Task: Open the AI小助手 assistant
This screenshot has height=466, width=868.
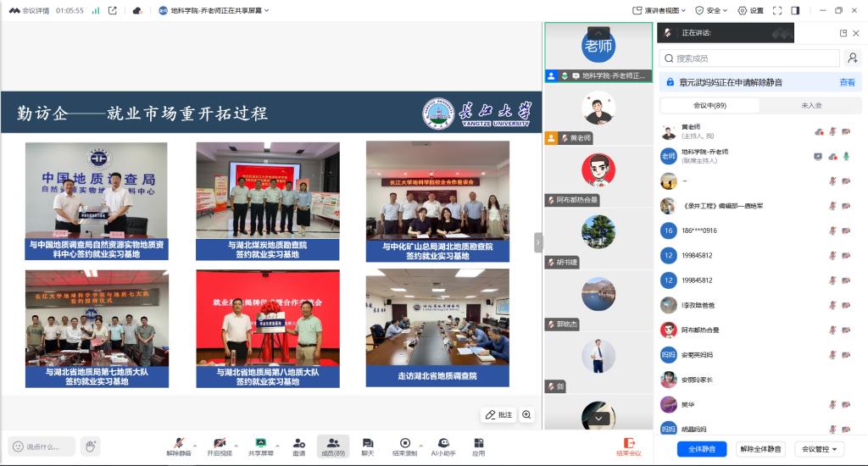Action: click(x=443, y=443)
